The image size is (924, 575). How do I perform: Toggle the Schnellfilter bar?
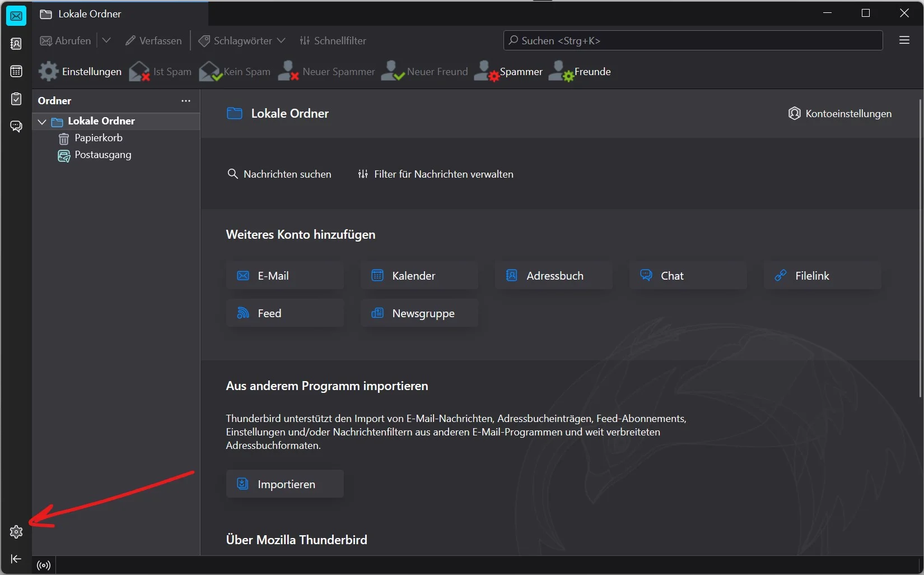[x=333, y=41]
